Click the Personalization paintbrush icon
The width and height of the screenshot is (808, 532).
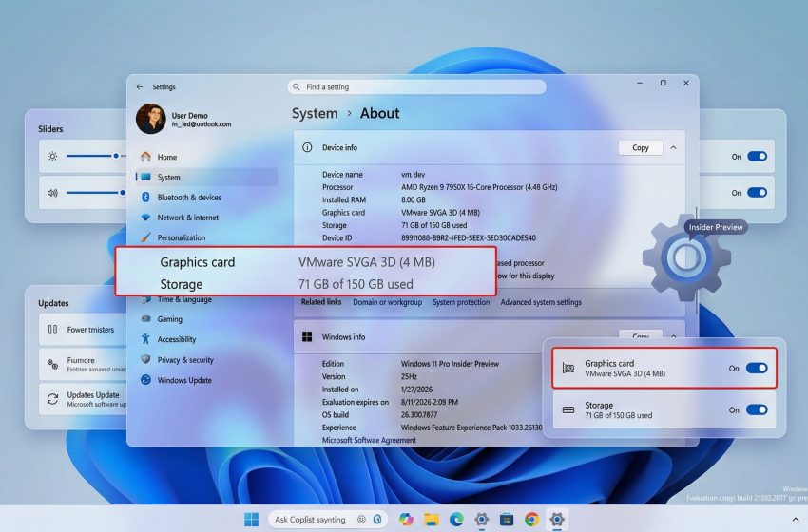click(x=145, y=237)
